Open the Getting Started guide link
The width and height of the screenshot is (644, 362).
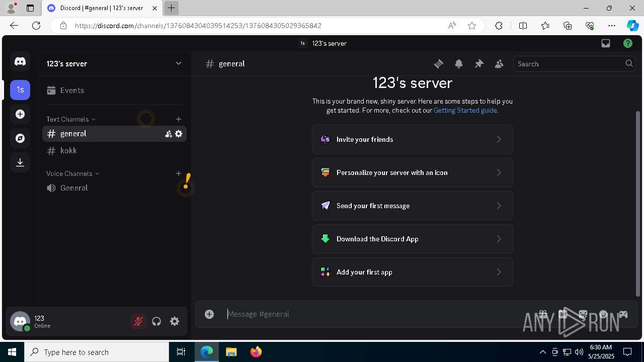(x=465, y=110)
